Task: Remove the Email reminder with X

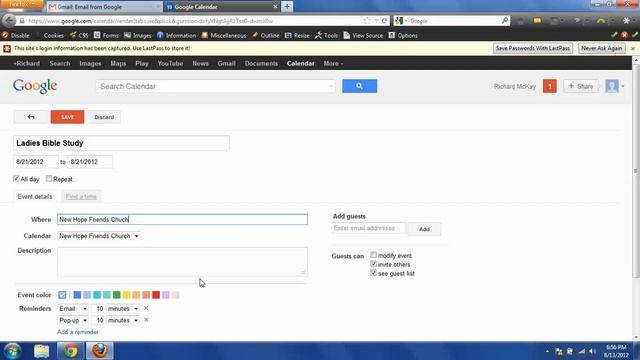Action: point(146,308)
